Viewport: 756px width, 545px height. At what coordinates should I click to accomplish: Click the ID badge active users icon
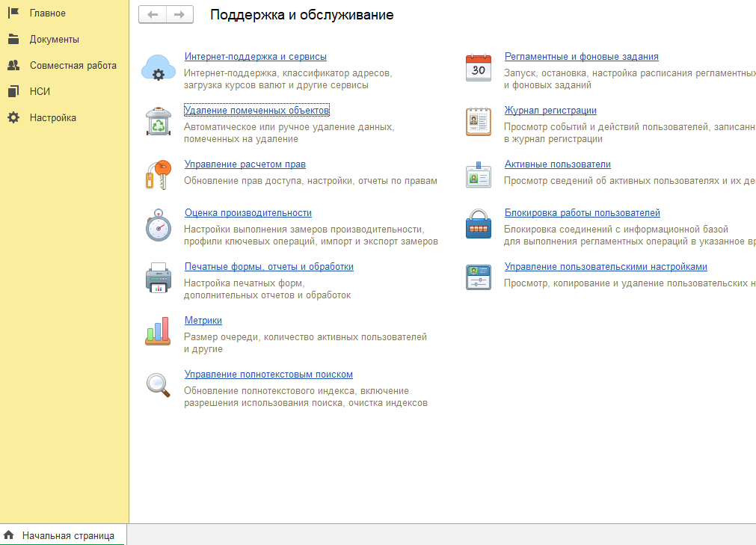tap(479, 175)
